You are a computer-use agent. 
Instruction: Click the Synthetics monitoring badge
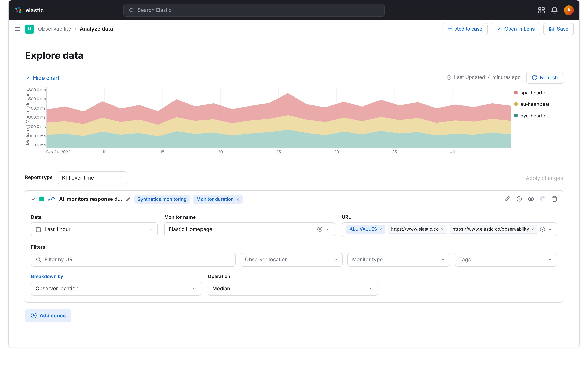(x=162, y=199)
